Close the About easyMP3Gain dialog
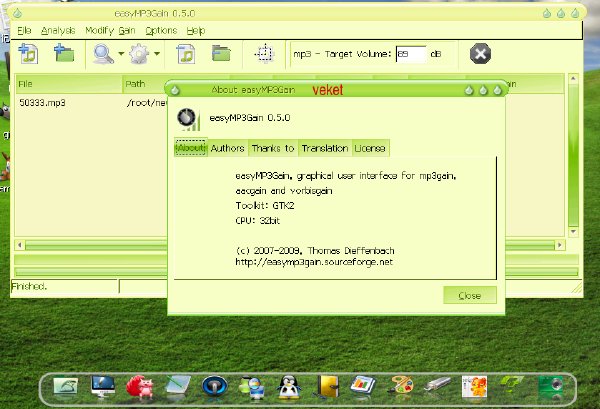The image size is (600, 409). [470, 295]
